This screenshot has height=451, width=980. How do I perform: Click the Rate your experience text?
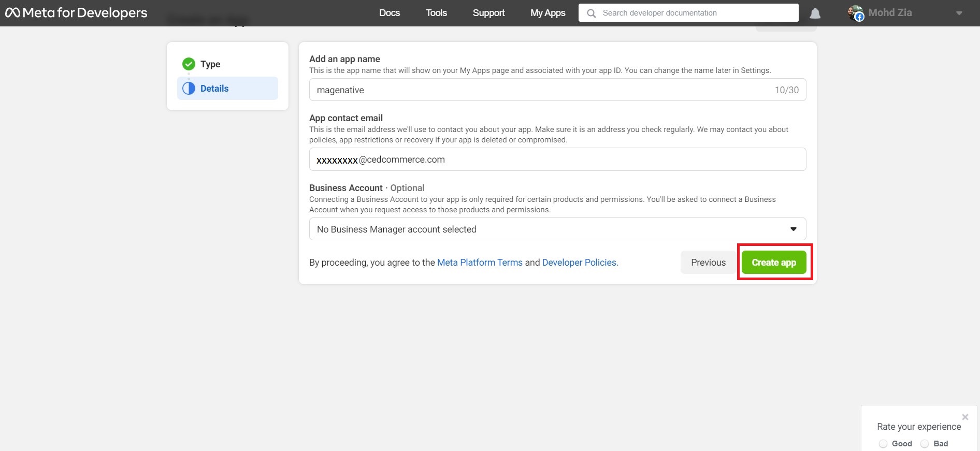coord(919,427)
